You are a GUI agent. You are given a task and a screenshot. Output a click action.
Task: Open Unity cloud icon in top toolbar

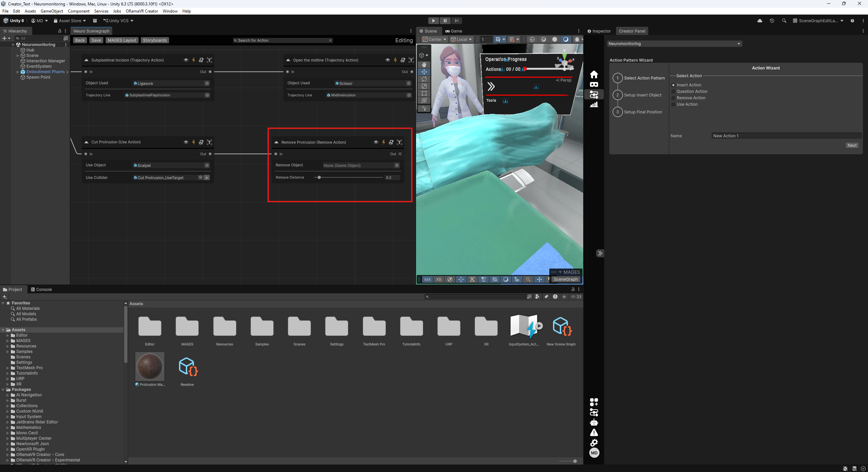(760, 21)
